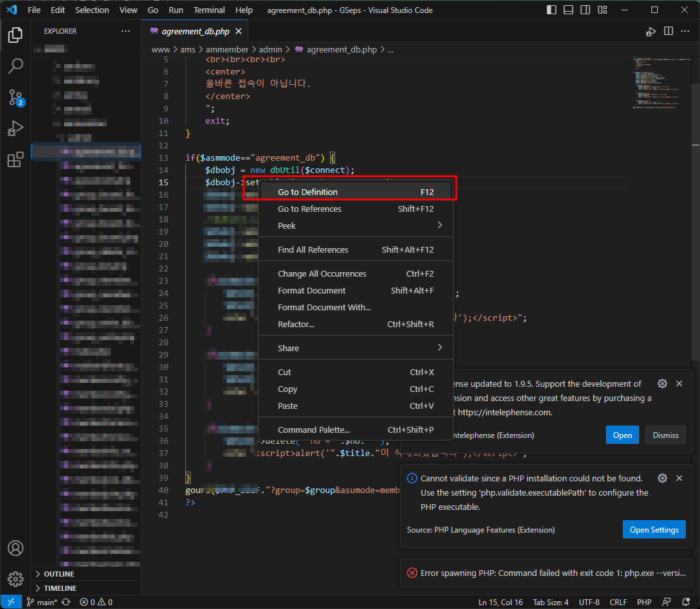Click the error icon on PHP spawning notification
This screenshot has width=700, height=609.
[412, 573]
